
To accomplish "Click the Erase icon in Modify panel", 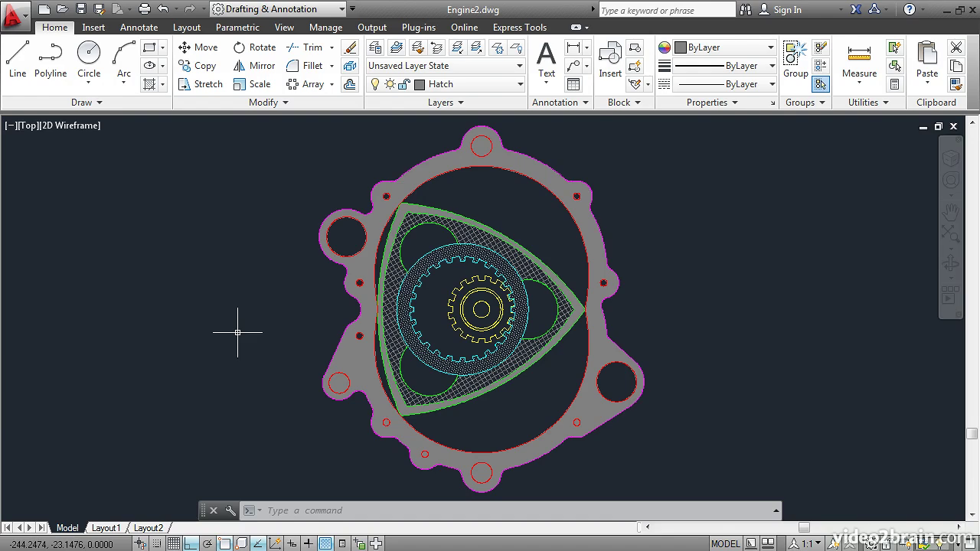I will [350, 47].
